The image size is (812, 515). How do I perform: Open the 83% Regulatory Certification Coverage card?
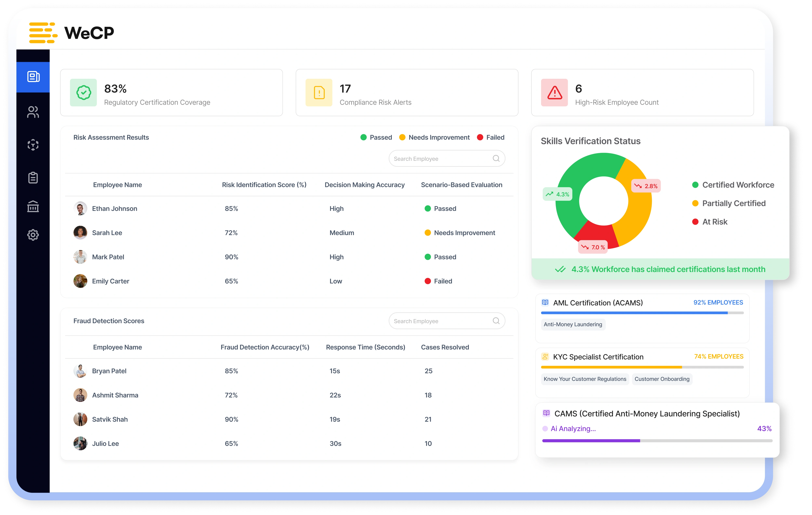point(171,93)
